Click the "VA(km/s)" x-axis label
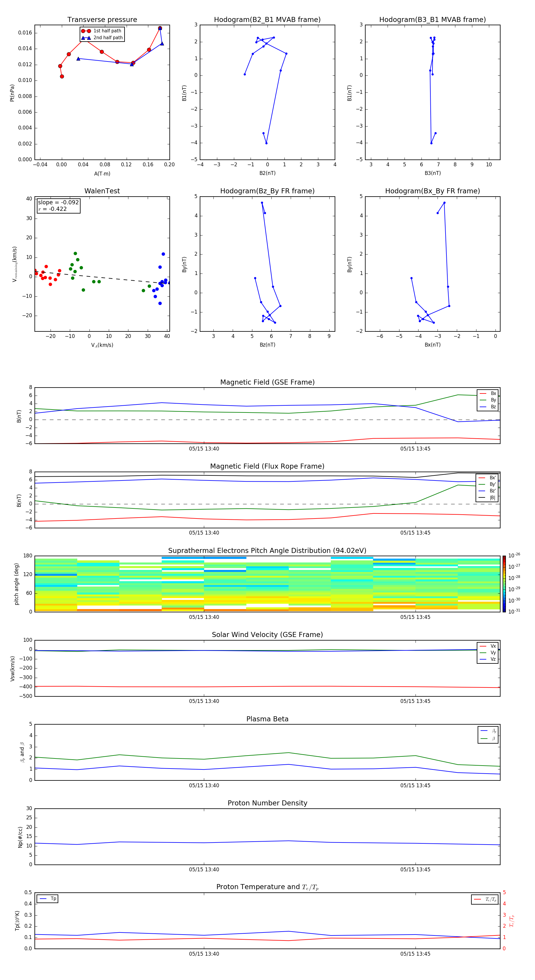Screen dimensions: 535x980 click(x=102, y=345)
